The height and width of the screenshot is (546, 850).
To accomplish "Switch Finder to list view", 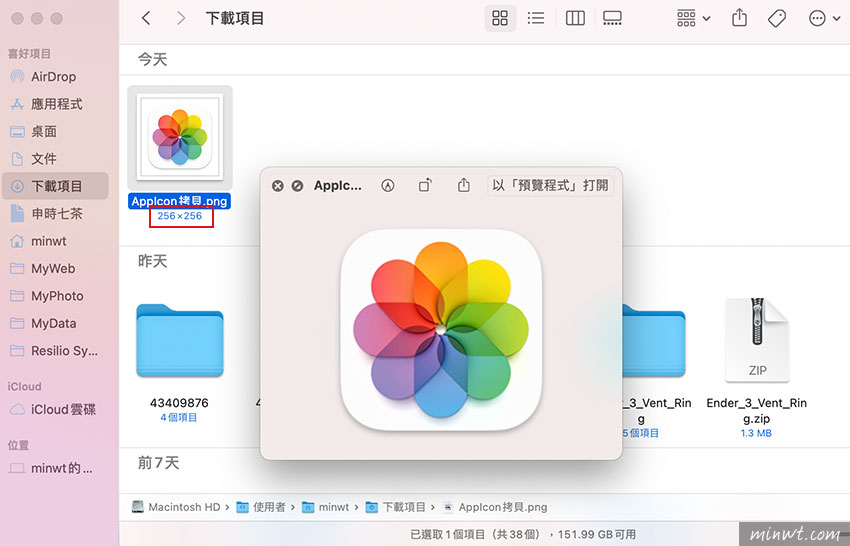I will tap(536, 18).
